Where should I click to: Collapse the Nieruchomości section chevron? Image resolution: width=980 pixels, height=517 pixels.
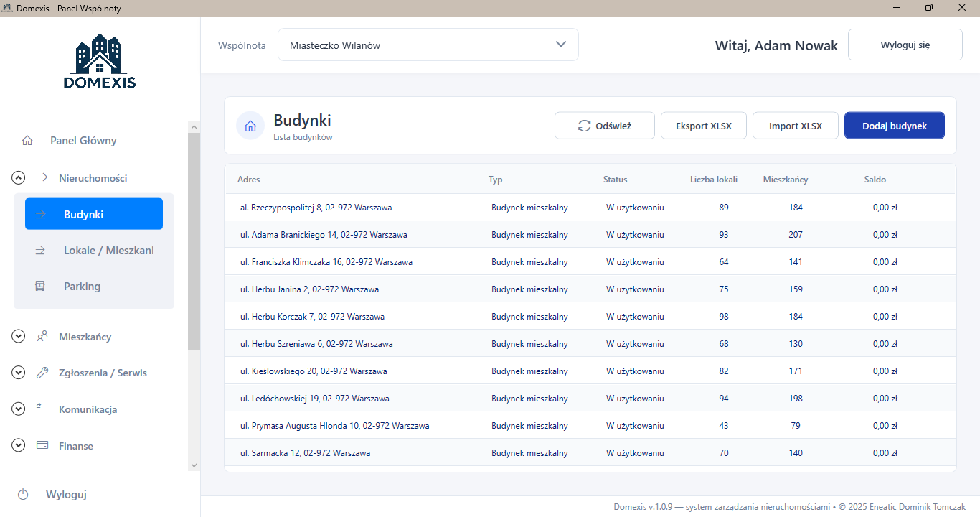[x=19, y=178]
